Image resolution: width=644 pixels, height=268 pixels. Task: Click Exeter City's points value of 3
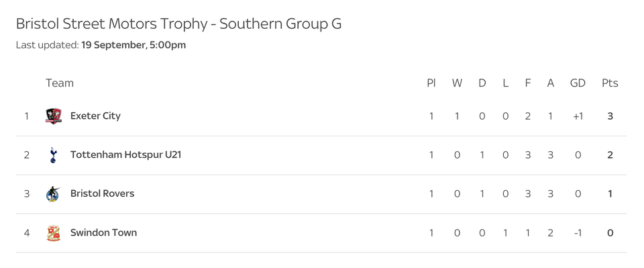(610, 116)
